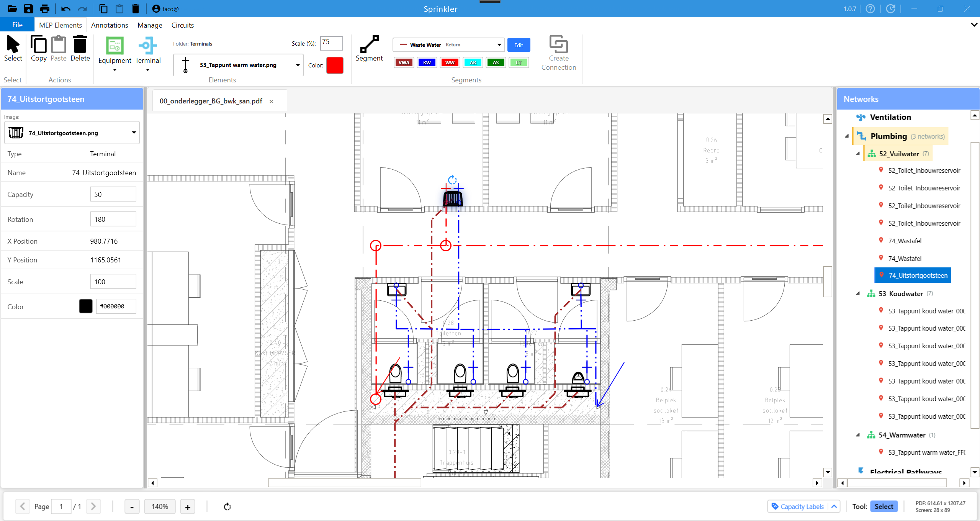
Task: Click the Print icon in title bar
Action: point(45,8)
